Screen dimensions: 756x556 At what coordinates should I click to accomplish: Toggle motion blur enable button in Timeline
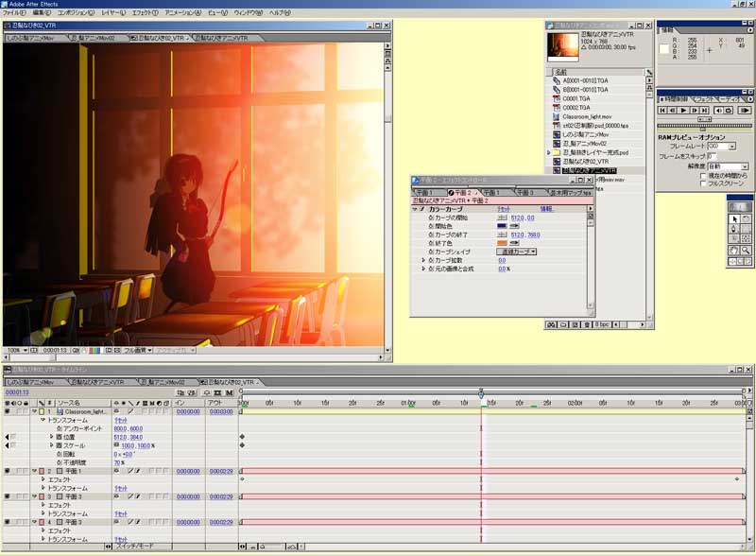point(230,392)
